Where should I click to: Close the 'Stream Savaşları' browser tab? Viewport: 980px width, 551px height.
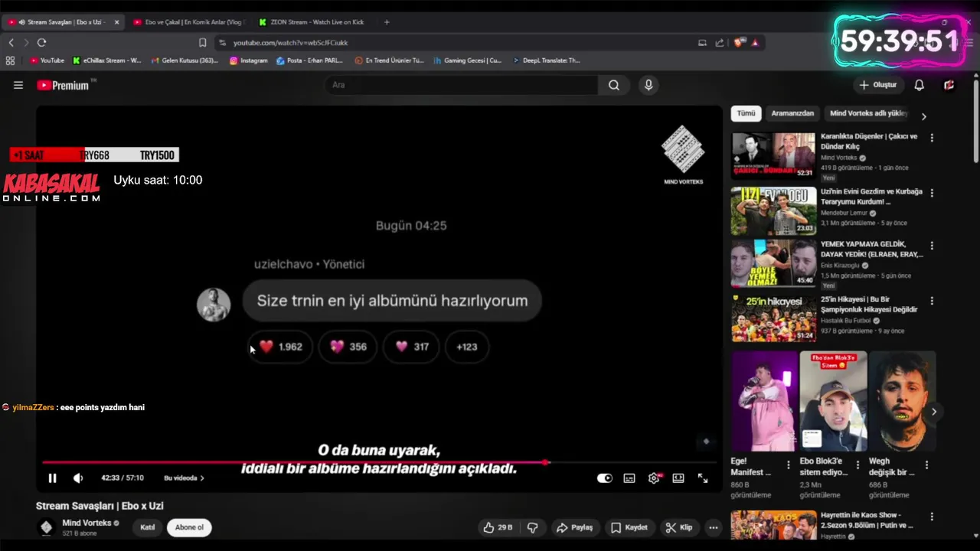click(x=116, y=22)
